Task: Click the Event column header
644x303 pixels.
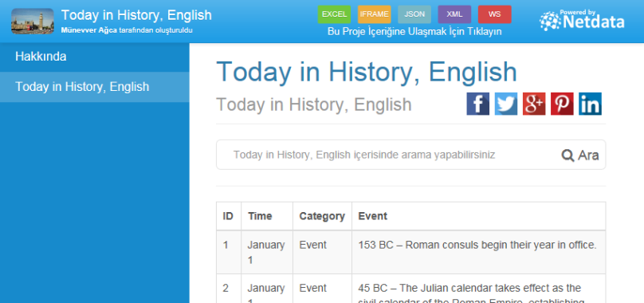Action: tap(478, 216)
